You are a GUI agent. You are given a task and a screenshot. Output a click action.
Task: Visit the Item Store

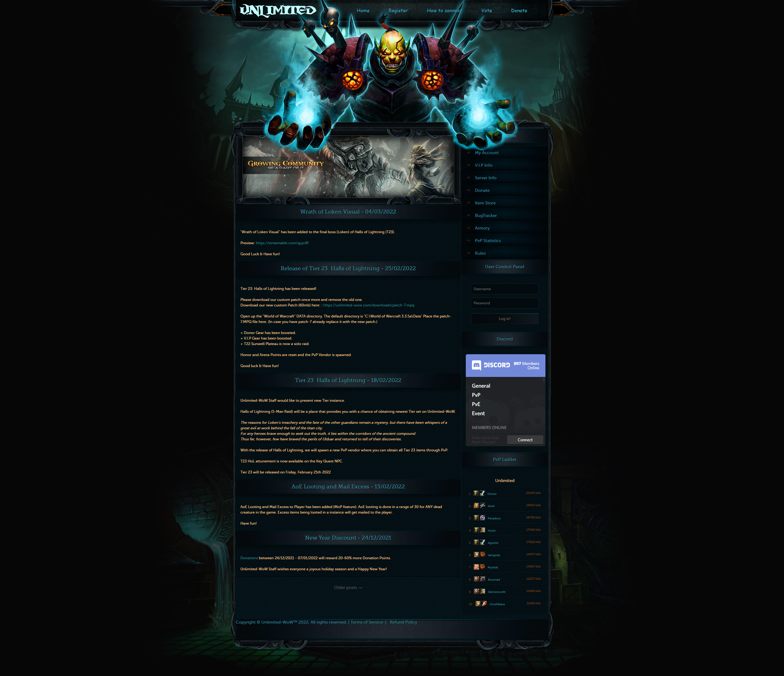pyautogui.click(x=485, y=203)
